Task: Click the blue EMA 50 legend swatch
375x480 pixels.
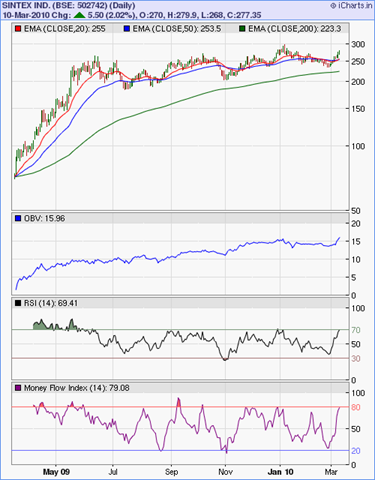Action: (127, 29)
